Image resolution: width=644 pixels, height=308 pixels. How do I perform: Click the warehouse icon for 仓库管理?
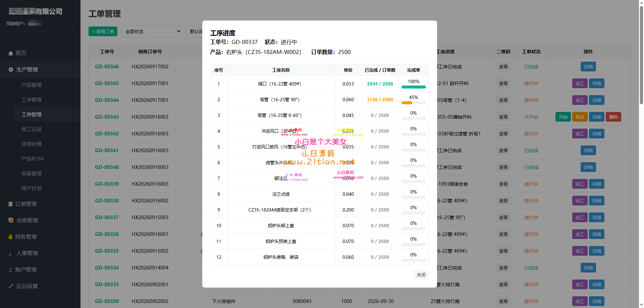(11, 221)
